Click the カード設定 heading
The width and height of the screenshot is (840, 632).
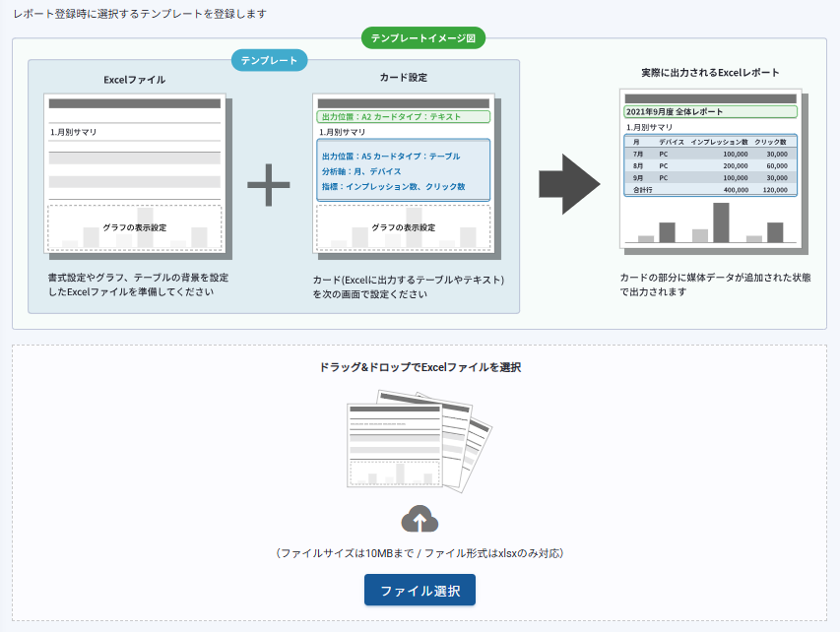pos(403,77)
